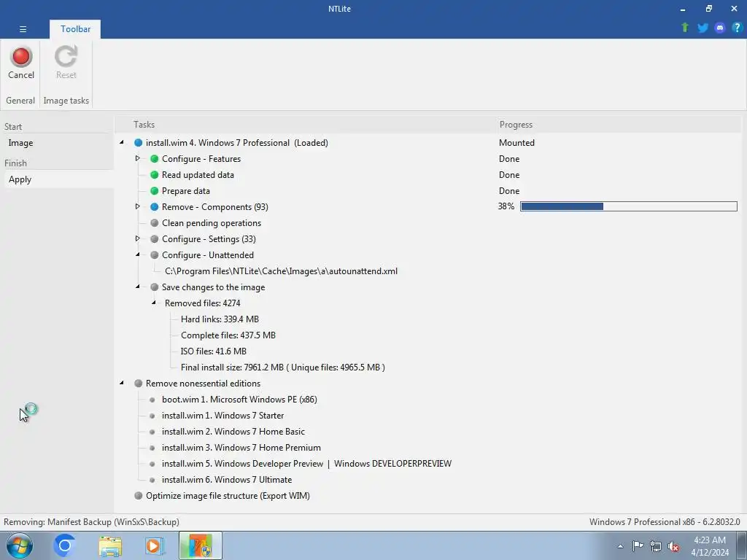
Task: Expand the Configure - Features node
Action: click(x=138, y=158)
